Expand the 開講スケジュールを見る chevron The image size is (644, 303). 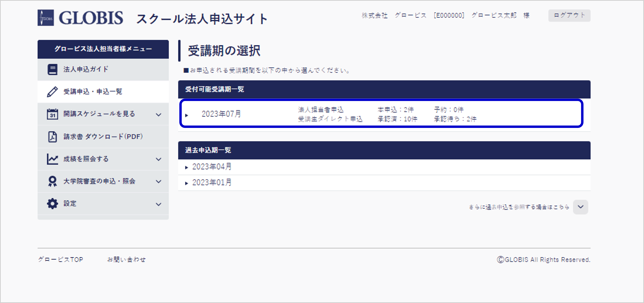pyautogui.click(x=159, y=115)
